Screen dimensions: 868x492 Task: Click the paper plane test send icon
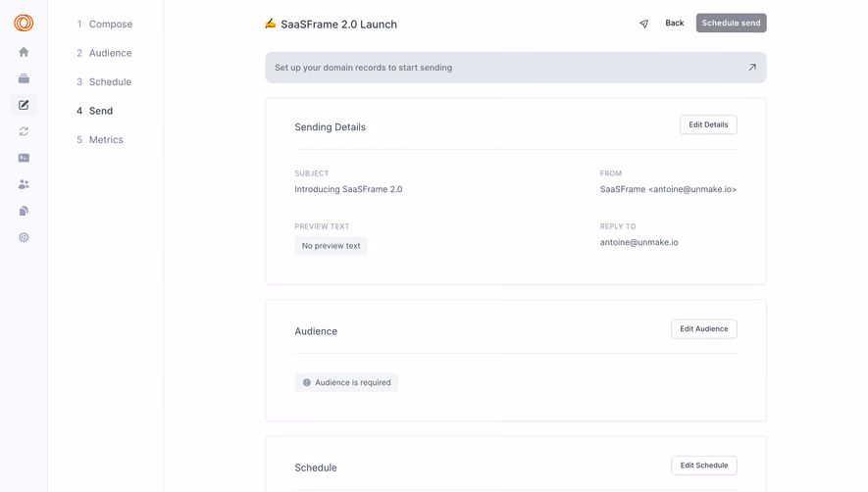point(643,24)
